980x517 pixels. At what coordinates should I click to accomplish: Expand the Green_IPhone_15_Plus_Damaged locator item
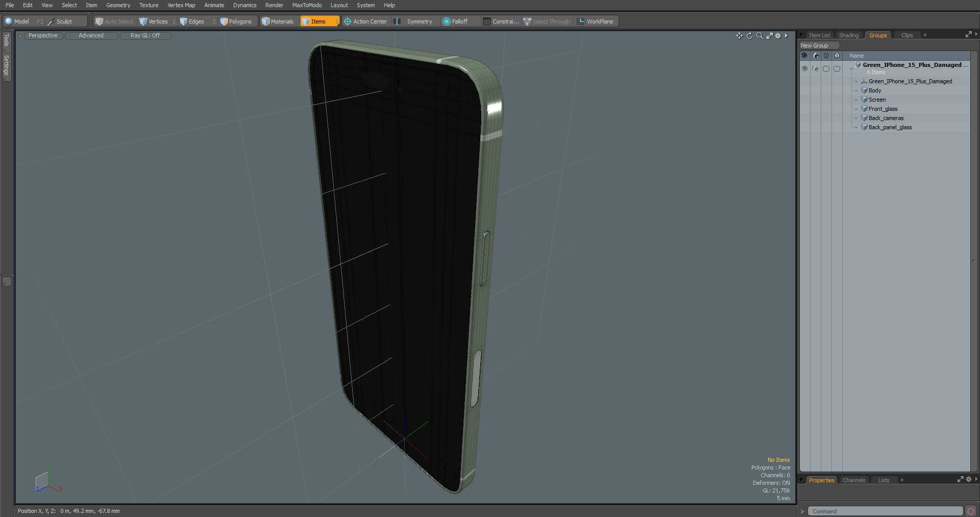856,81
